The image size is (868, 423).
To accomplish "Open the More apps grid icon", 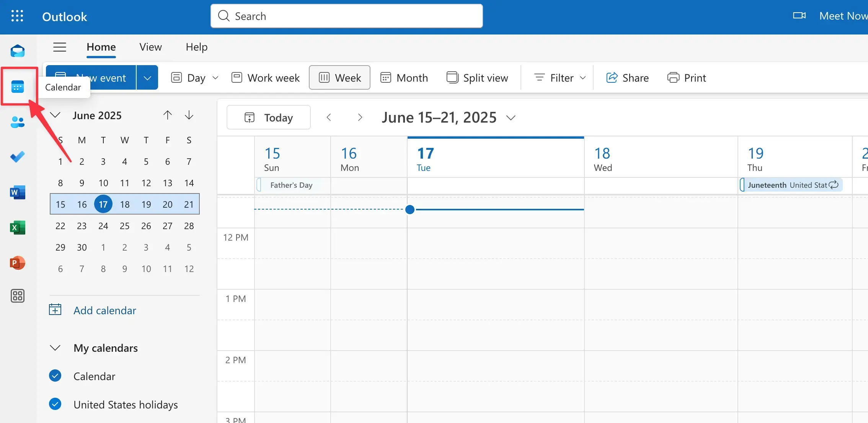I will point(18,296).
